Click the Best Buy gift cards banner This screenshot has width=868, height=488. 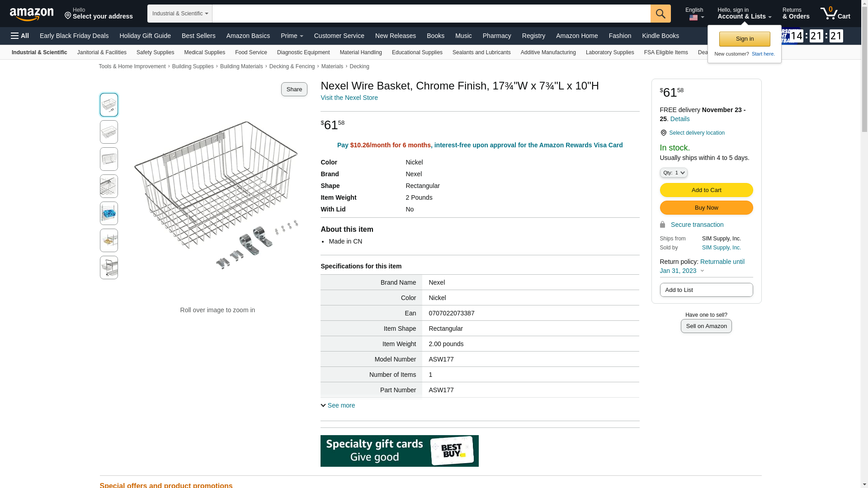[399, 451]
